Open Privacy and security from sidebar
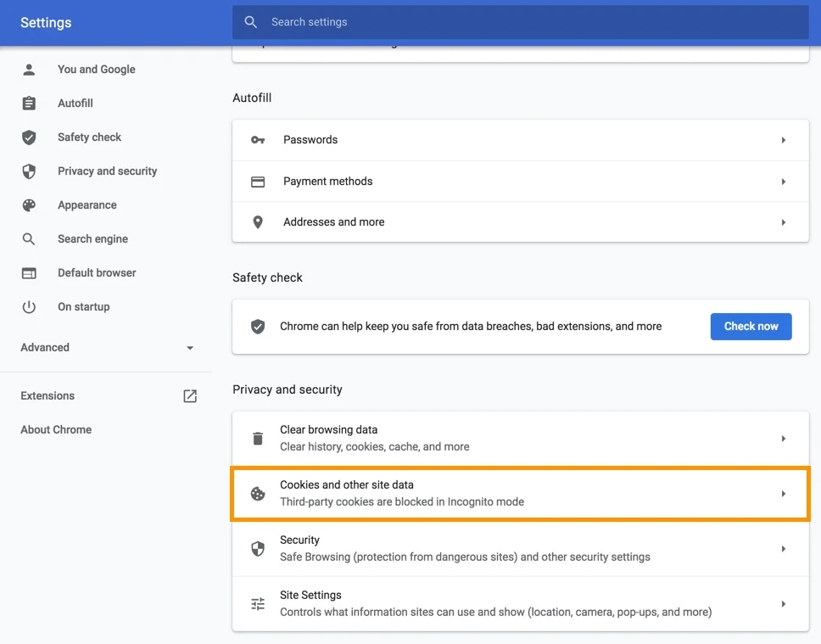This screenshot has height=644, width=821. (108, 171)
